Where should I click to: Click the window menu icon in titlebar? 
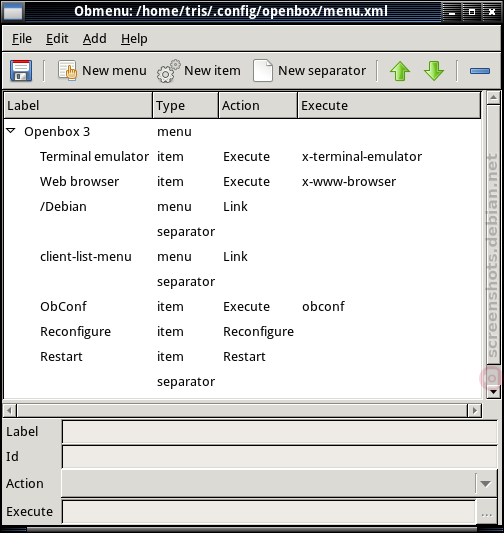(13, 12)
